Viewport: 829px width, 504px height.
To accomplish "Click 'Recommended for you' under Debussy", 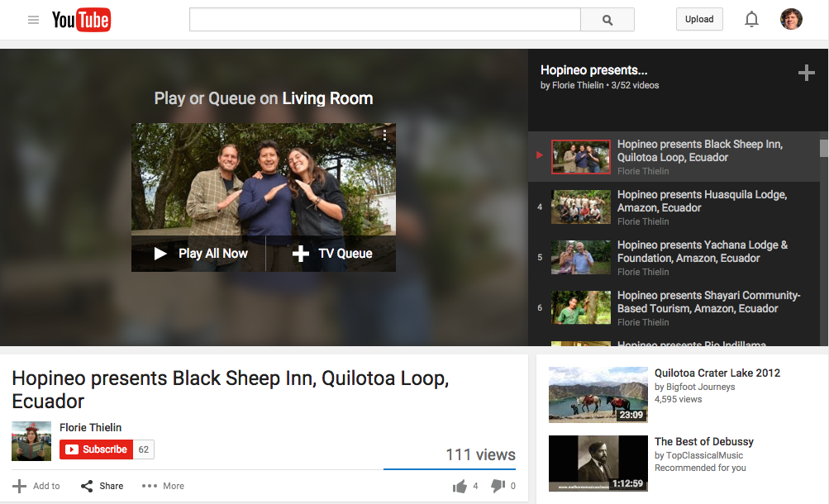I will [x=700, y=468].
